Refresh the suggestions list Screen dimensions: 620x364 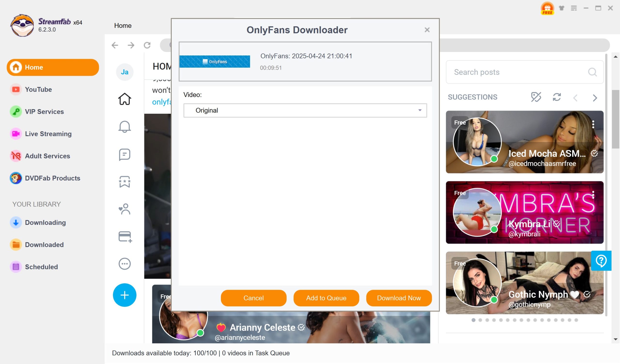(x=557, y=97)
